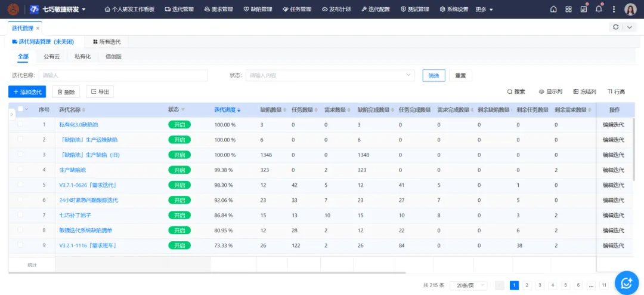Click the 添加迭代 button
Screen dimensions: 644x295
click(27, 92)
